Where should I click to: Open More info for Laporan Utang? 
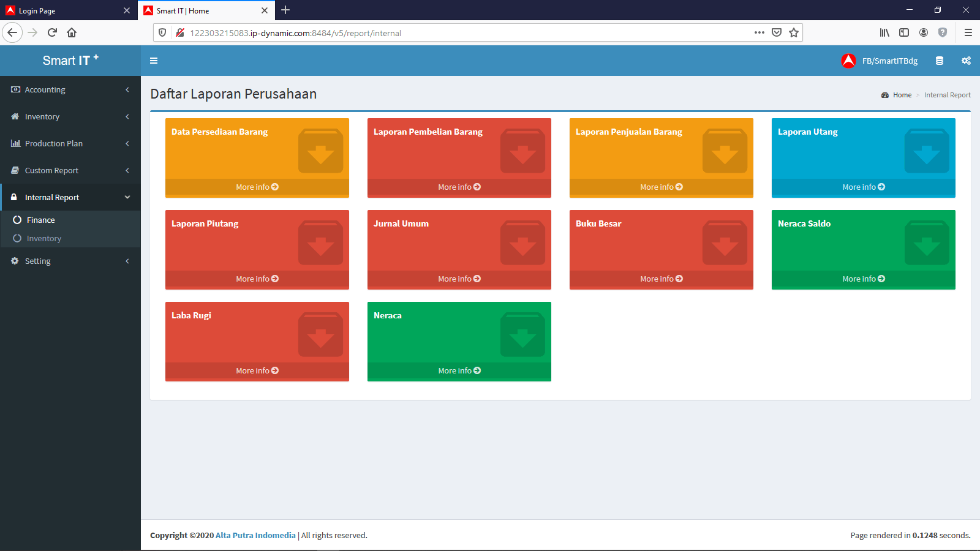(x=863, y=187)
